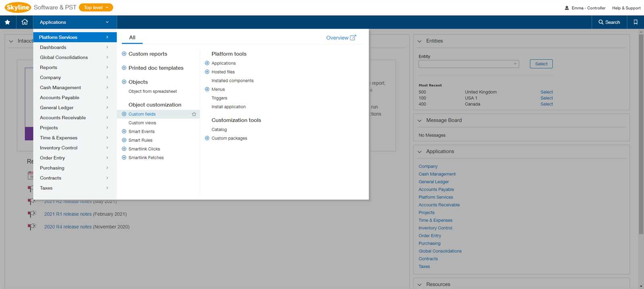Screen dimensions: 644x289
Task: Select the USA 1 entity link
Action: (x=547, y=98)
